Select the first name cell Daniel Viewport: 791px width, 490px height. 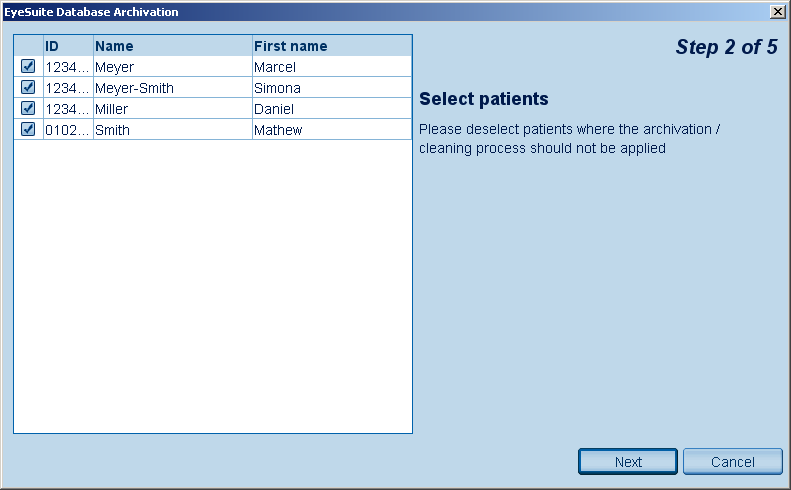[x=331, y=109]
